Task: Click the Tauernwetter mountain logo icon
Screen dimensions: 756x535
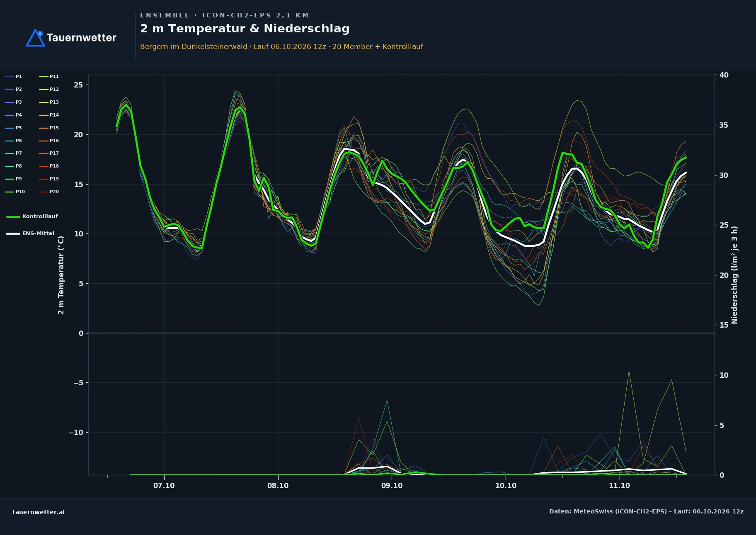Action: point(35,38)
